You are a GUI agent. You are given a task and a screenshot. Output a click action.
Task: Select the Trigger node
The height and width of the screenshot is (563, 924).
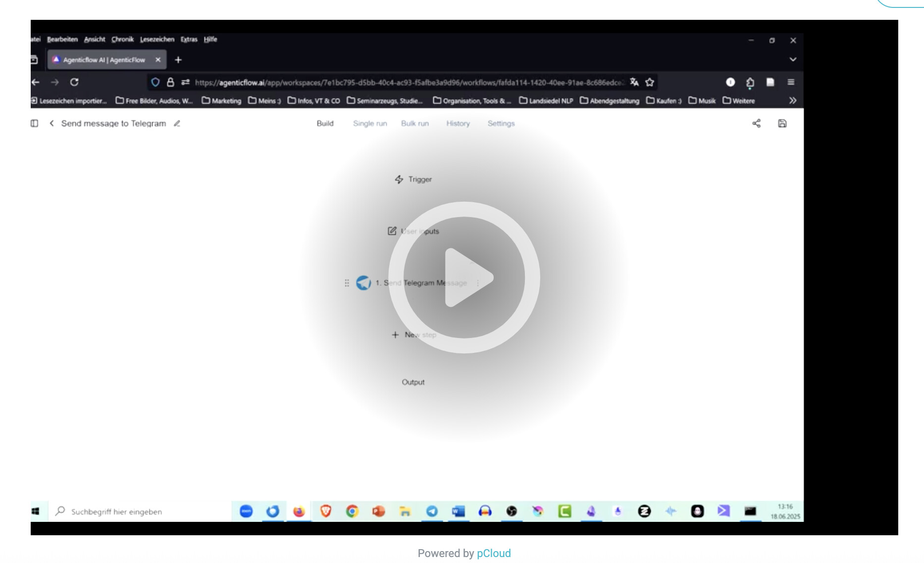pyautogui.click(x=413, y=179)
